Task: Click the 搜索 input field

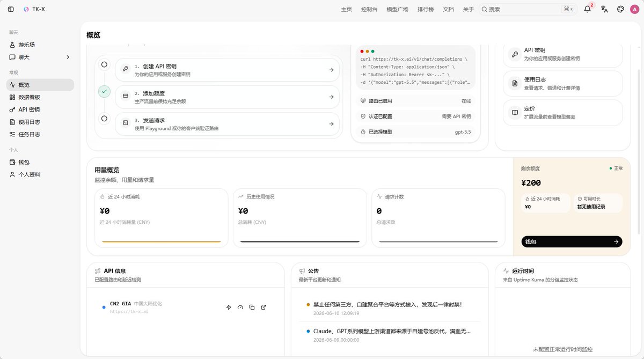Action: point(527,9)
